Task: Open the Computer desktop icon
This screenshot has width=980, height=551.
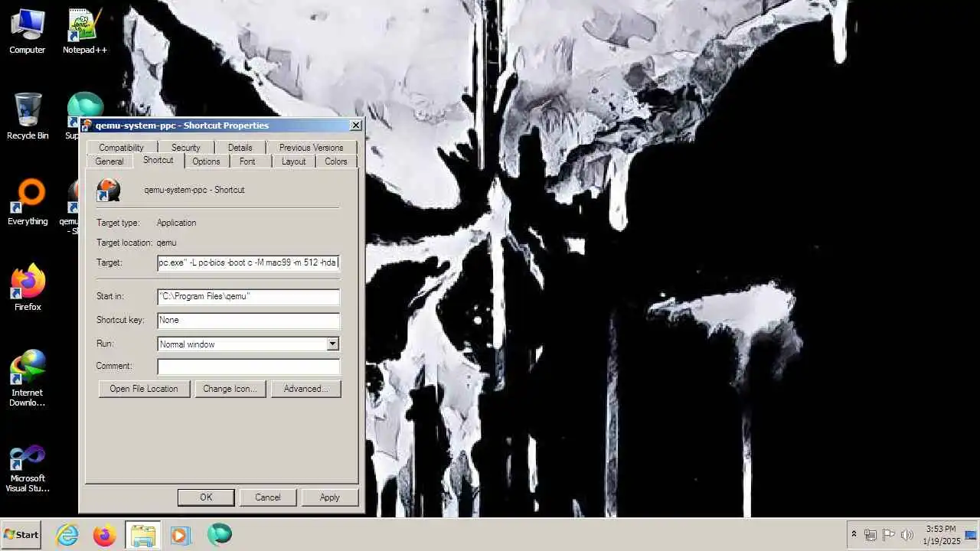Action: click(27, 31)
